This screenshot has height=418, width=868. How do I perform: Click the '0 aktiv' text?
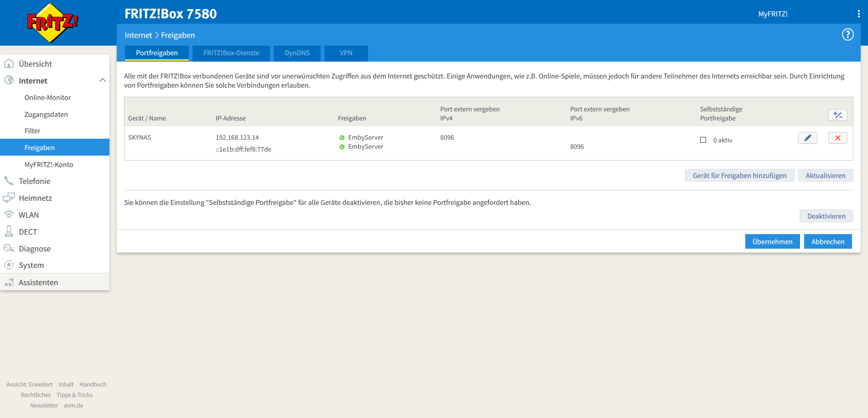coord(722,140)
